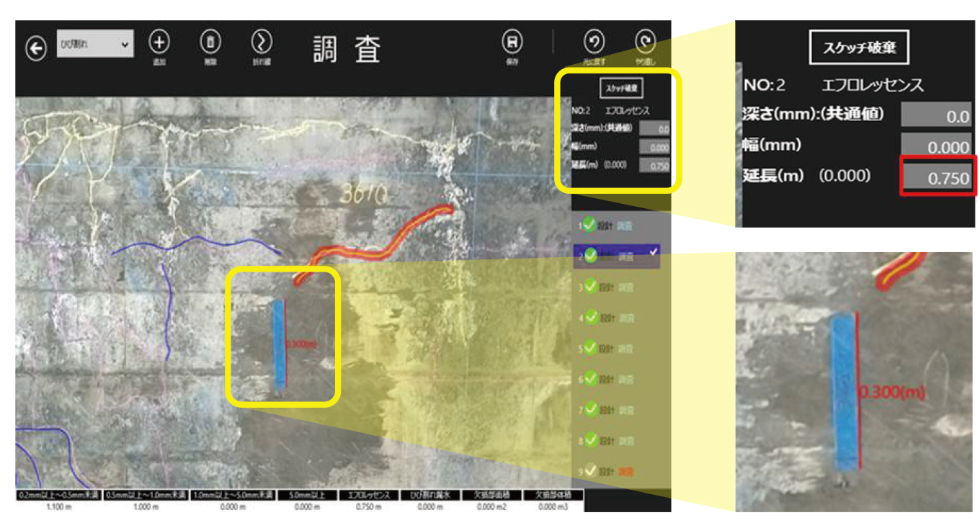The height and width of the screenshot is (523, 980).
Task: Click the green check icon of item 1
Action: [590, 225]
